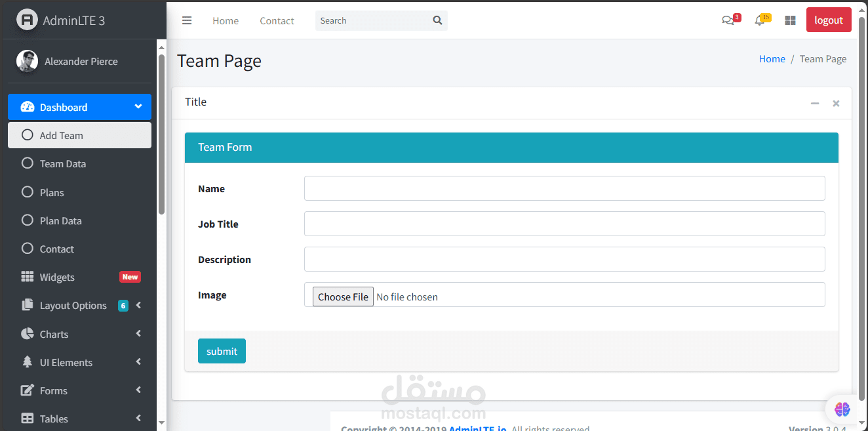
Task: Click the UI Elements tree icon
Action: [27, 361]
